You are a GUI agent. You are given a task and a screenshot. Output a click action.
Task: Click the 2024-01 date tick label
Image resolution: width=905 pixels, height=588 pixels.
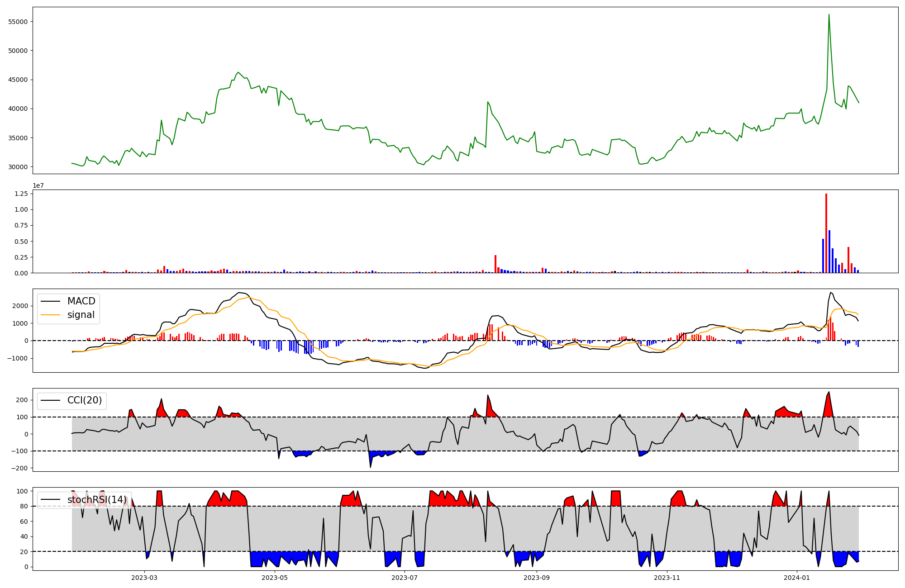(x=797, y=578)
